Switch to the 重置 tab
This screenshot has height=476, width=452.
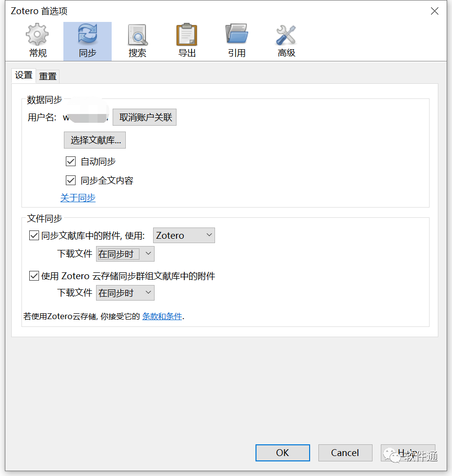point(48,76)
